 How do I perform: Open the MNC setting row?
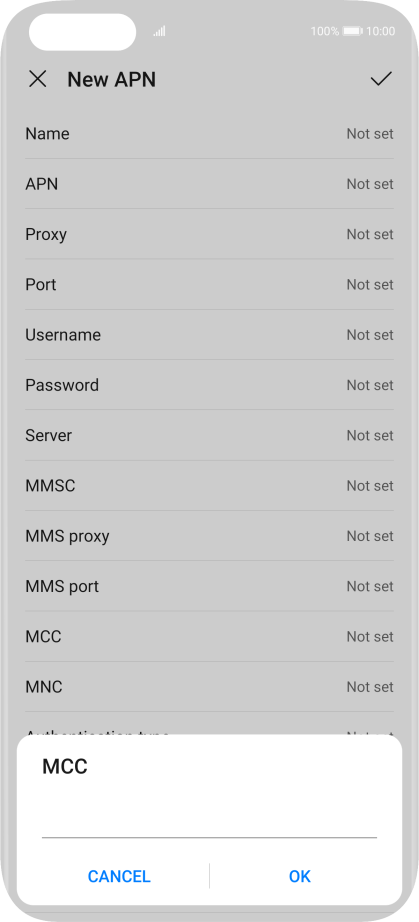[209, 687]
